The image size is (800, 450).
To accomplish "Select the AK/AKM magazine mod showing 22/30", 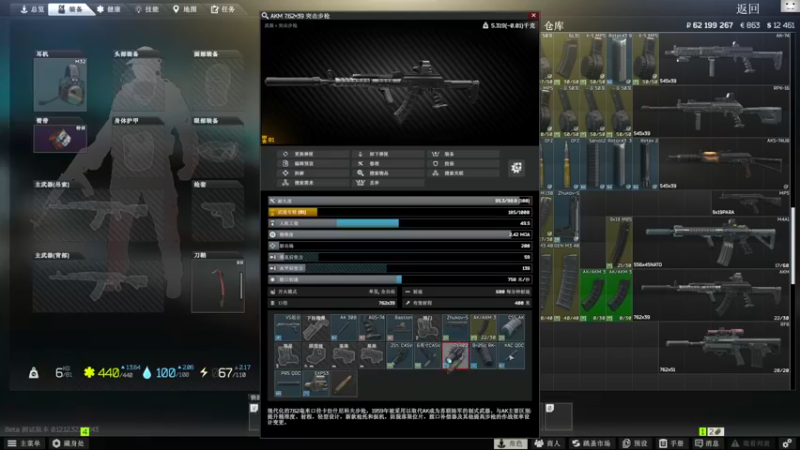I will pos(483,328).
